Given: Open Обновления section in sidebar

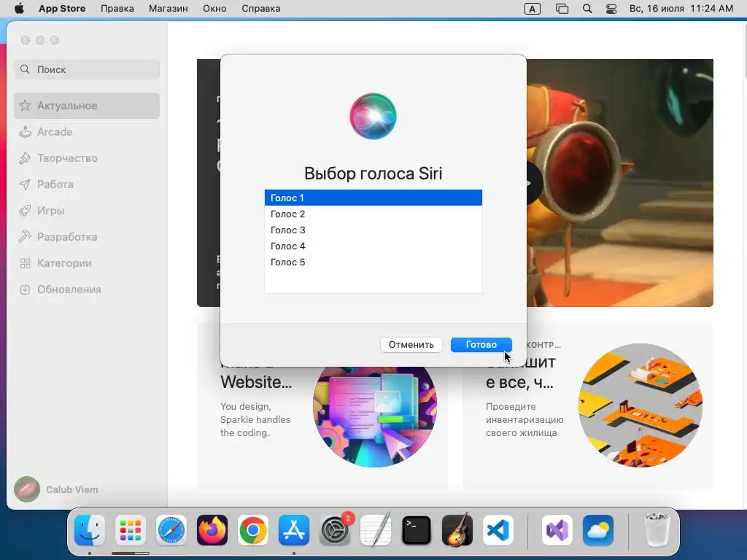Looking at the screenshot, I should pyautogui.click(x=87, y=289).
